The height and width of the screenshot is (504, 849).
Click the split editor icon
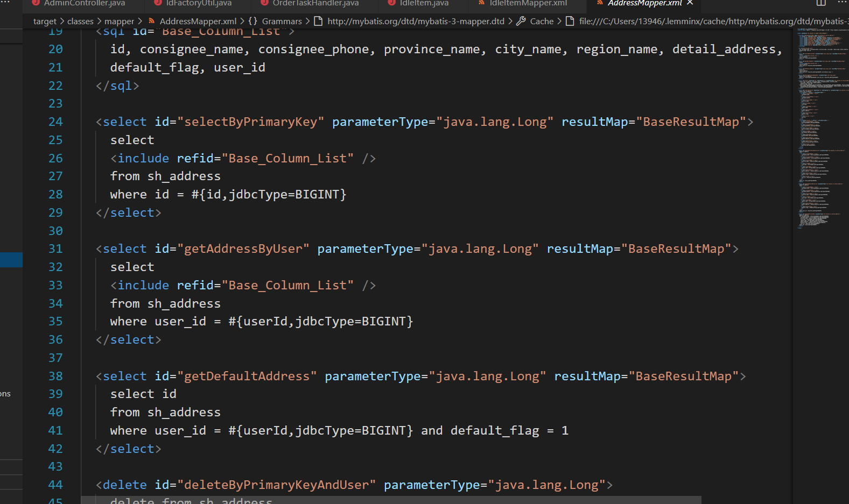pyautogui.click(x=821, y=3)
